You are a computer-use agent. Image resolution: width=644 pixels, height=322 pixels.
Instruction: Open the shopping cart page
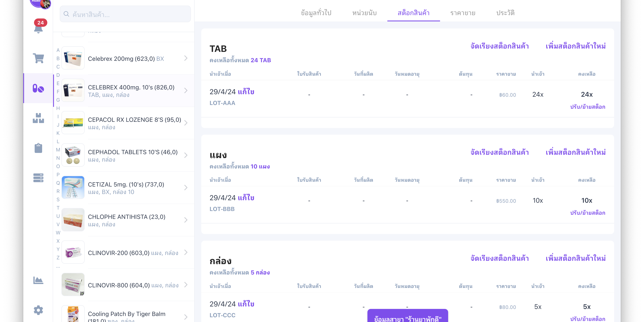(x=38, y=58)
